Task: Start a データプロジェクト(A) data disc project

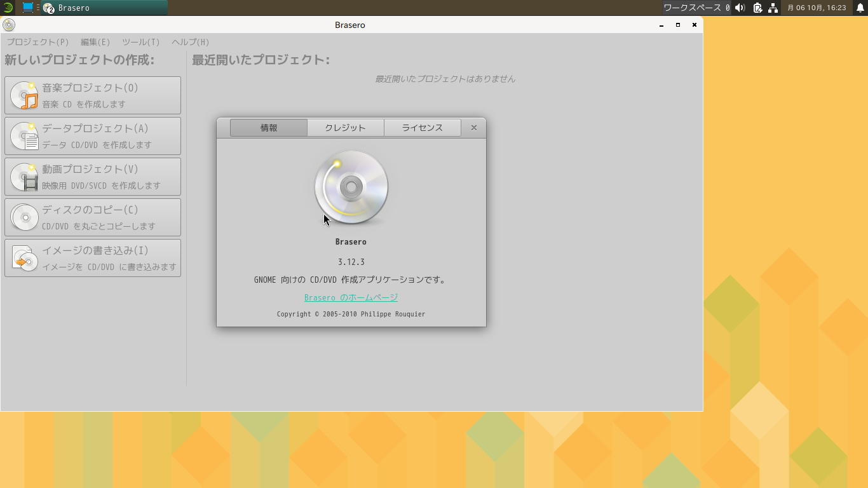Action: click(93, 136)
